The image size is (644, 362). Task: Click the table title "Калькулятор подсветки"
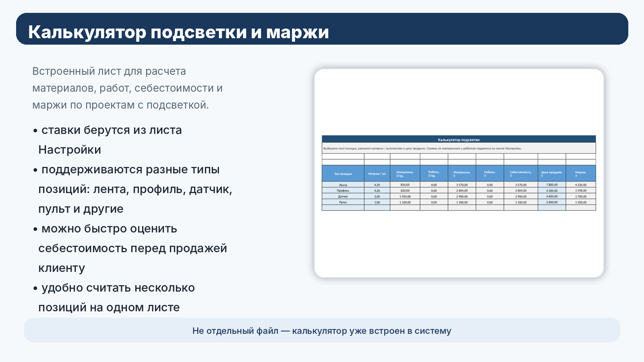point(458,140)
